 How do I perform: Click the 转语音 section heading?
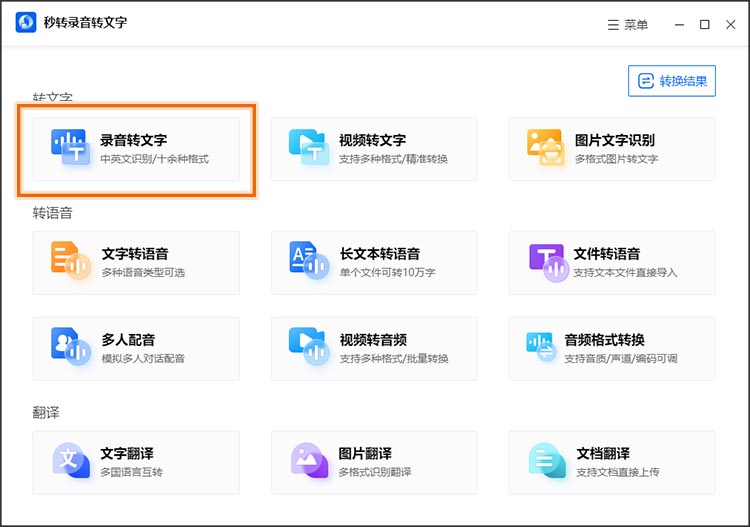click(53, 213)
